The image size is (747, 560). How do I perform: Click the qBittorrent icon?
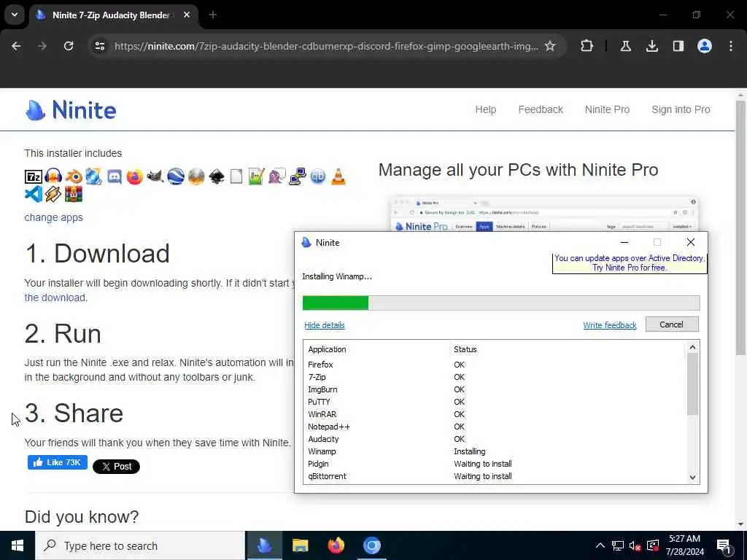pyautogui.click(x=318, y=176)
